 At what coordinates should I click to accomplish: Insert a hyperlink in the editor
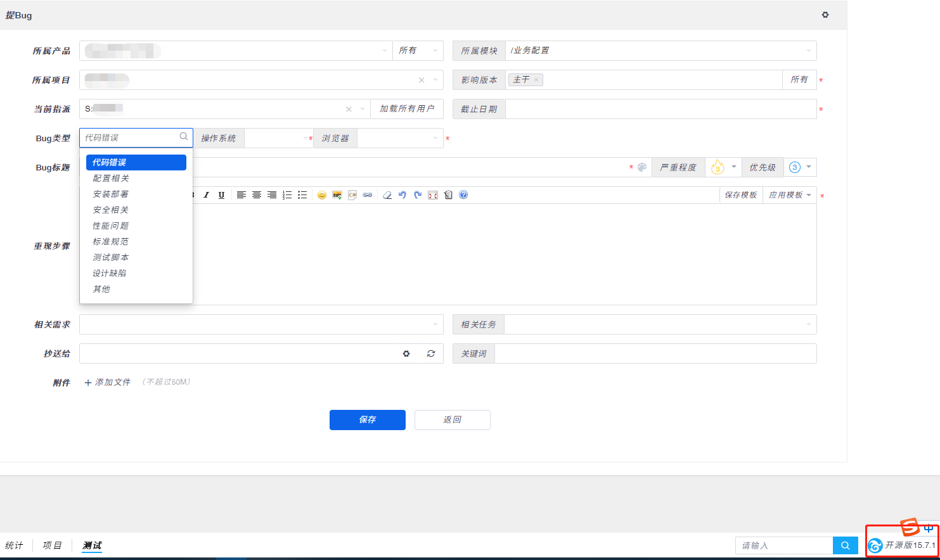(x=368, y=195)
